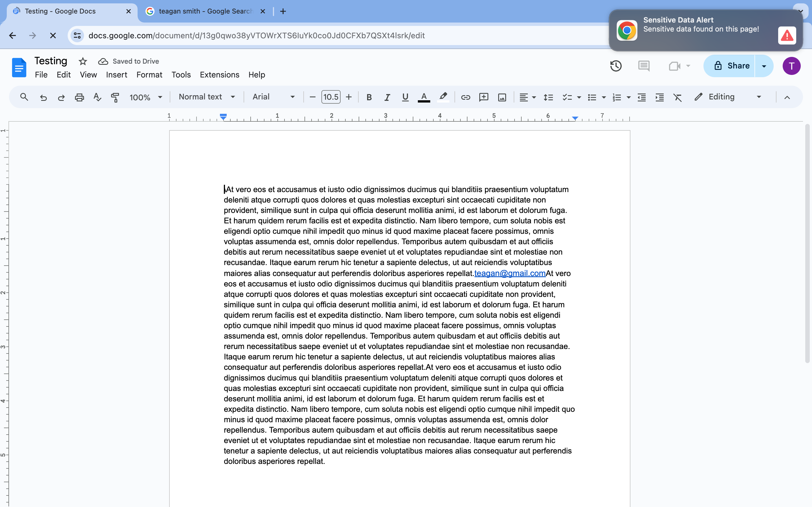Click the insert link icon
812x507 pixels.
465,97
